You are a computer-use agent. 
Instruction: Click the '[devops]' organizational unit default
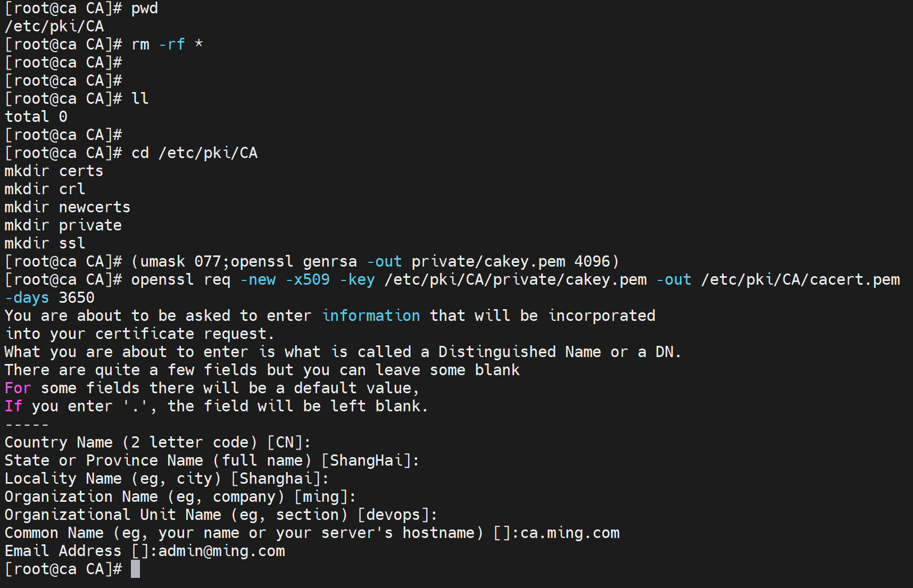click(393, 515)
